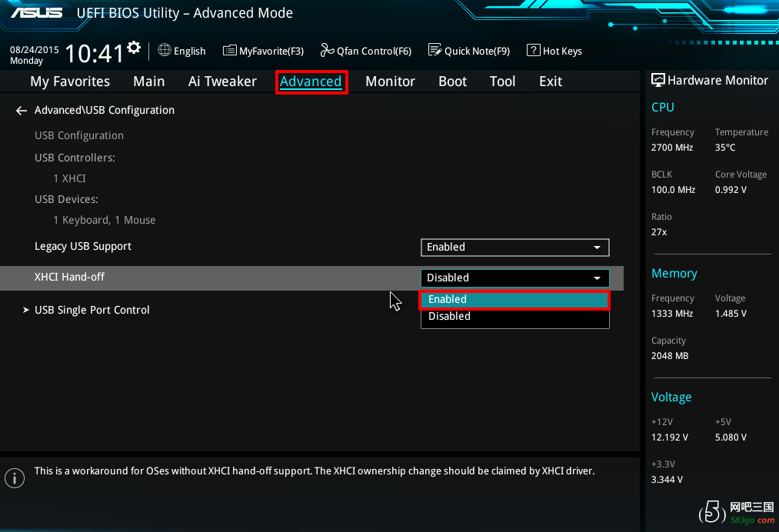Select the Legacy USB Support label
Screen dimensions: 779x532
click(x=83, y=246)
